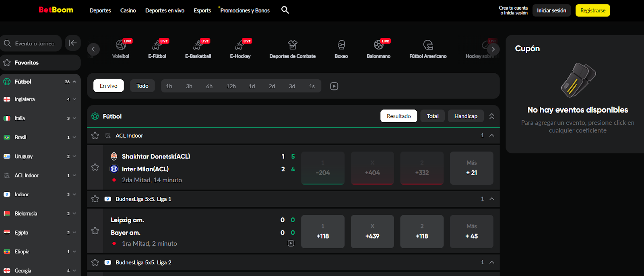
Task: Select the Handicap market tab
Action: coord(466,116)
